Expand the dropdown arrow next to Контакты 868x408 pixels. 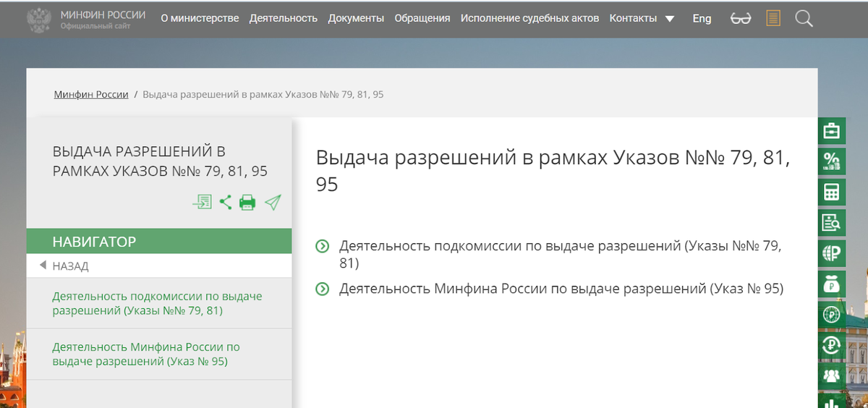pos(669,19)
